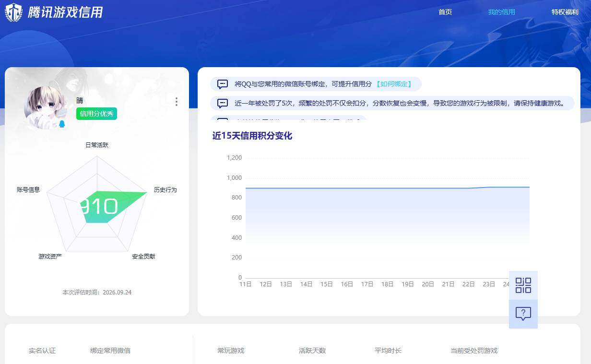Click the 常玩游戏 column label
Viewport: 591px width, 364px height.
[x=231, y=351]
